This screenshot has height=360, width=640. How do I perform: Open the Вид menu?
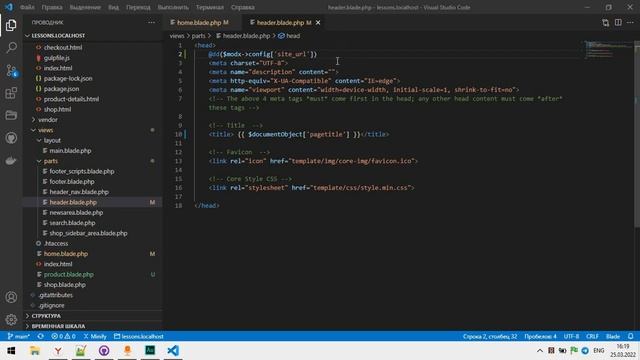coord(113,7)
